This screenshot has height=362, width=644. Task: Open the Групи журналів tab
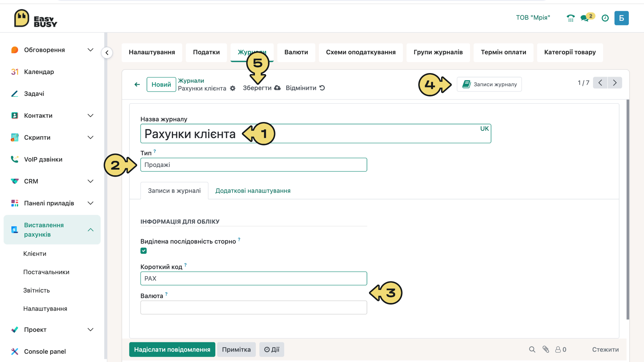pyautogui.click(x=438, y=52)
